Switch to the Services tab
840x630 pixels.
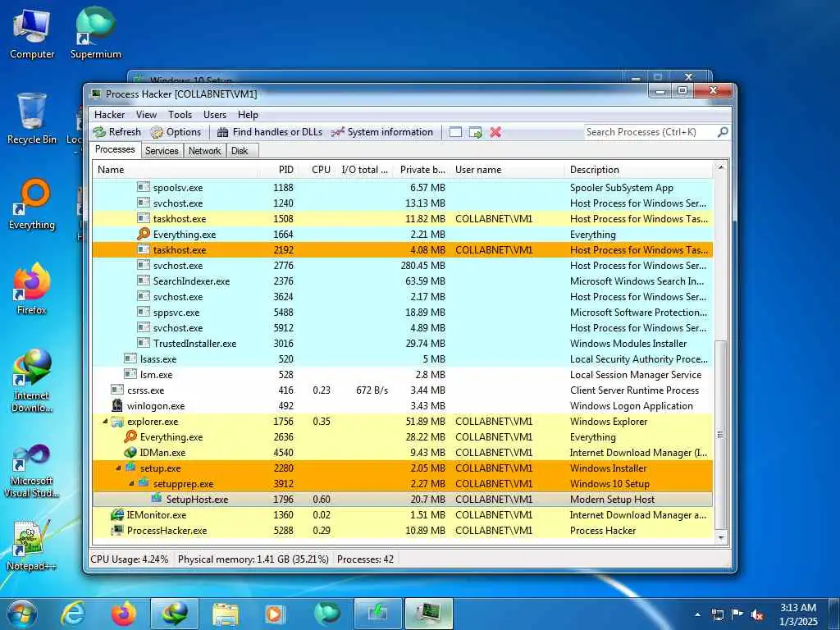click(x=162, y=151)
